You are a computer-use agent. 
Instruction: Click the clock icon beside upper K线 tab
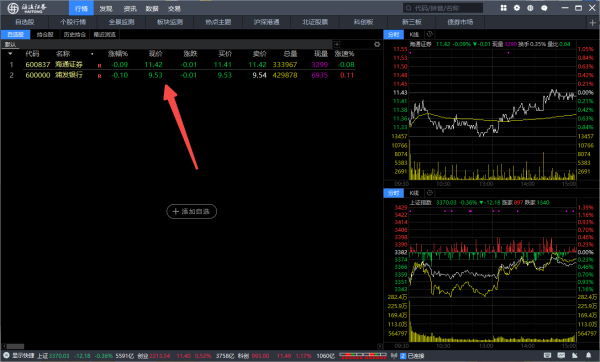click(x=430, y=34)
